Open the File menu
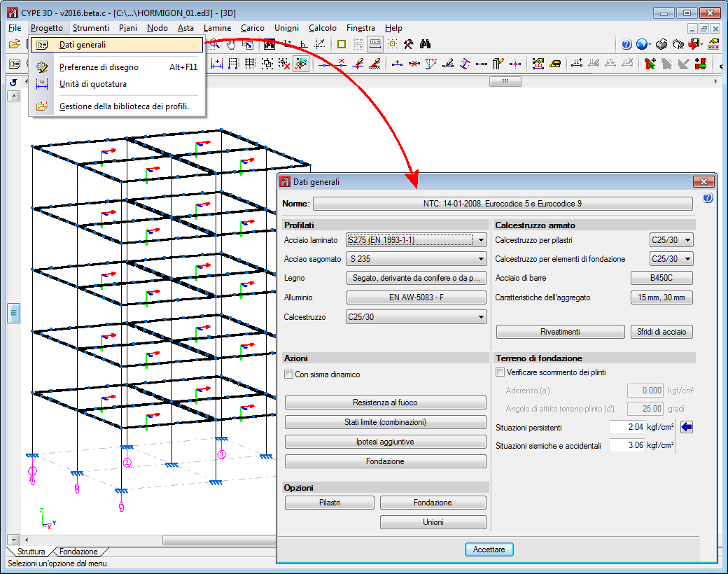This screenshot has width=728, height=574. click(x=15, y=28)
